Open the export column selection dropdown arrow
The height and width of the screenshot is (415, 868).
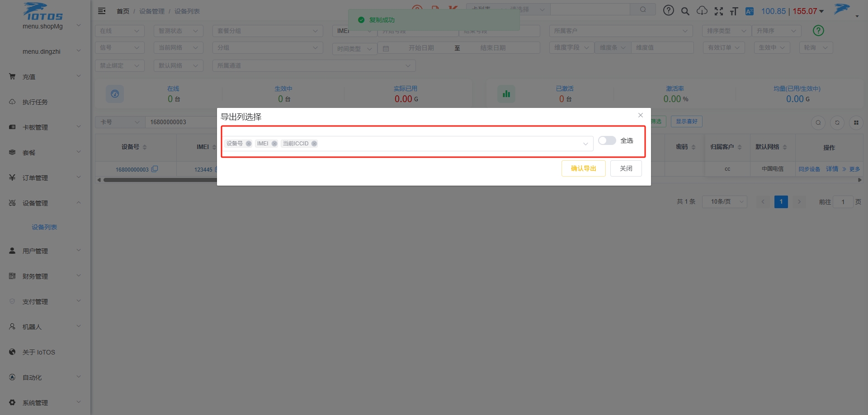[x=585, y=144]
